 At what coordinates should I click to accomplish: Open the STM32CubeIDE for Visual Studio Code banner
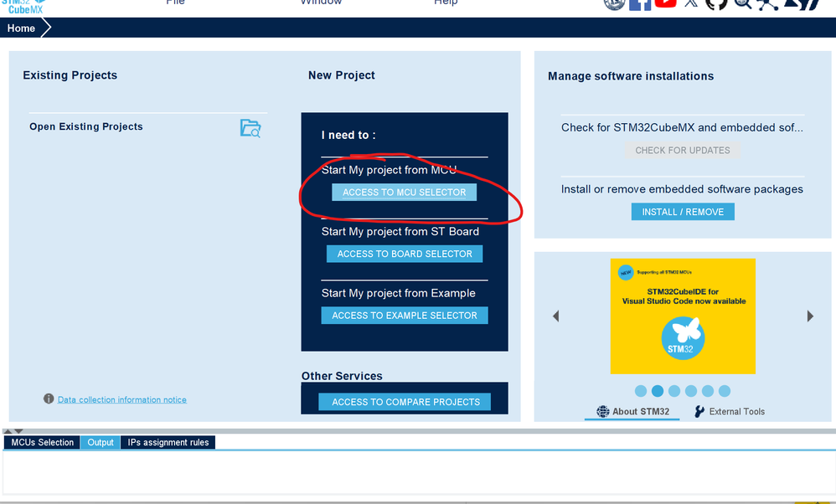[683, 316]
